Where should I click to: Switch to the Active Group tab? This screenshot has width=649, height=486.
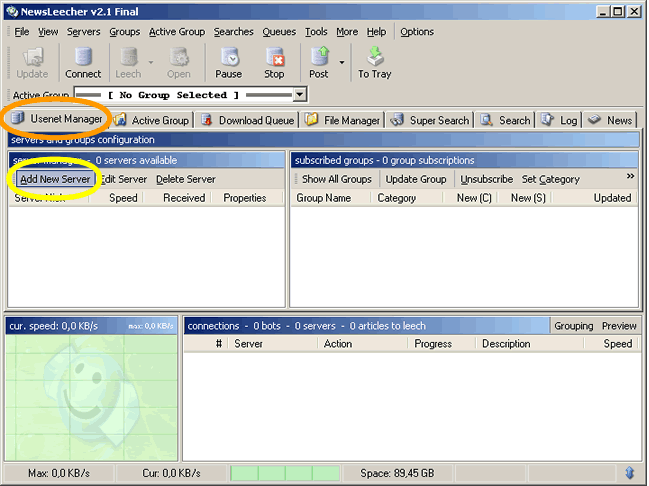pyautogui.click(x=153, y=120)
